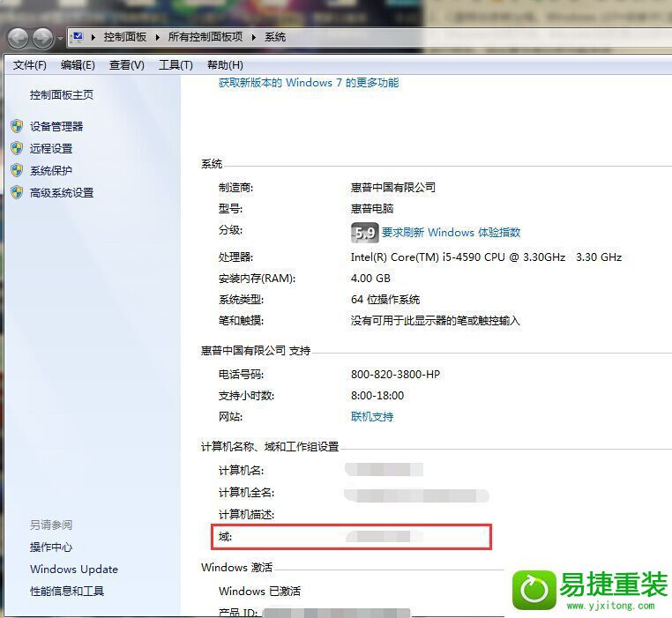
Task: Open 远程设置 link
Action: 51,149
